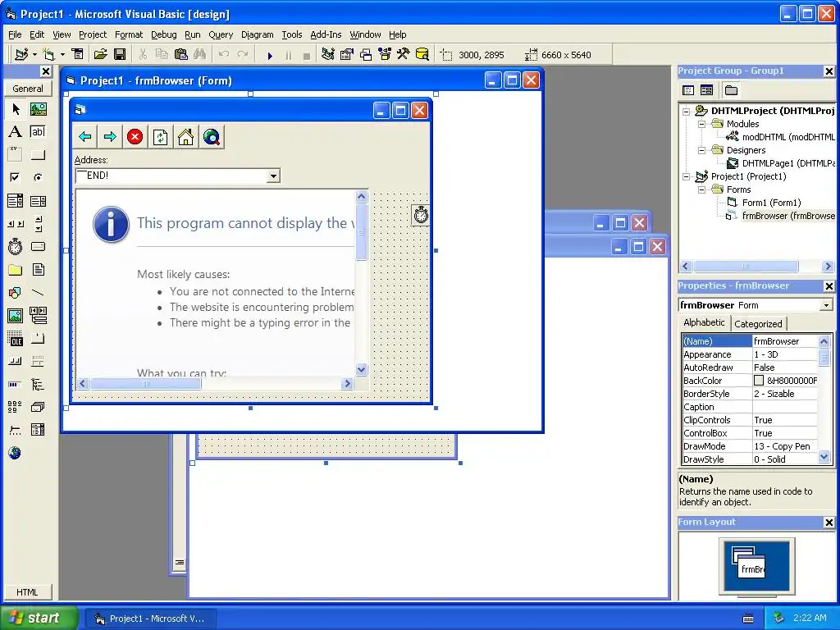Show the Toolbox via hammer-wrench icon
Image resolution: width=840 pixels, height=630 pixels.
(x=404, y=55)
